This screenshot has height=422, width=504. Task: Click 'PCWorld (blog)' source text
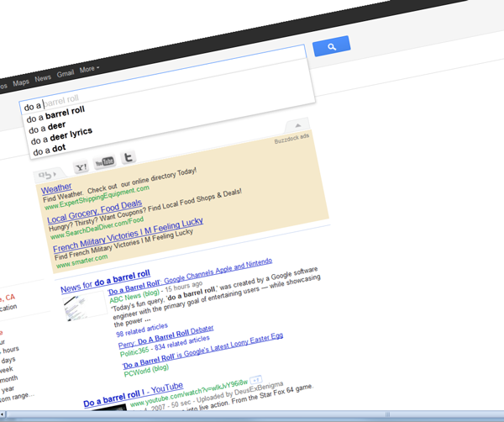[x=146, y=371]
